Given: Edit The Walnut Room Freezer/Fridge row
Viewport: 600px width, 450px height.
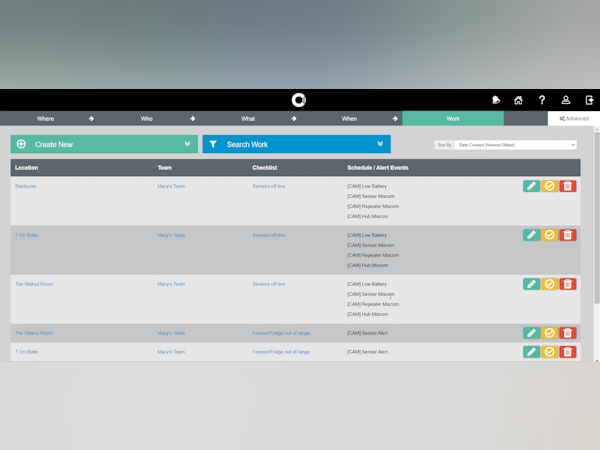Looking at the screenshot, I should click(x=532, y=333).
